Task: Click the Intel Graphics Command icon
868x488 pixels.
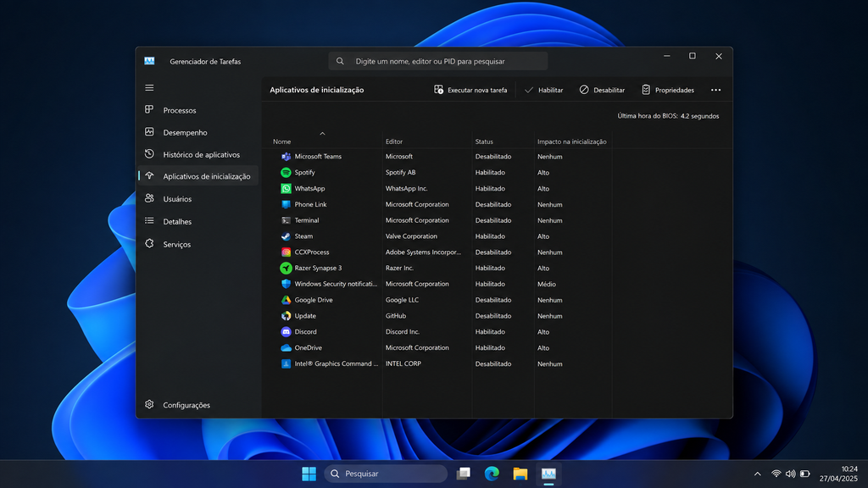Action: click(286, 363)
